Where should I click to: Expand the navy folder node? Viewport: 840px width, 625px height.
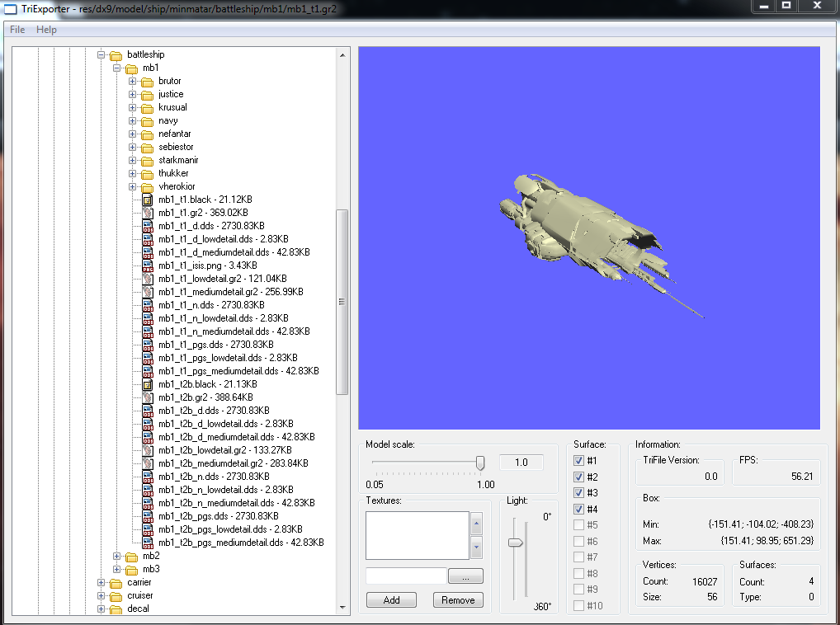click(x=132, y=120)
